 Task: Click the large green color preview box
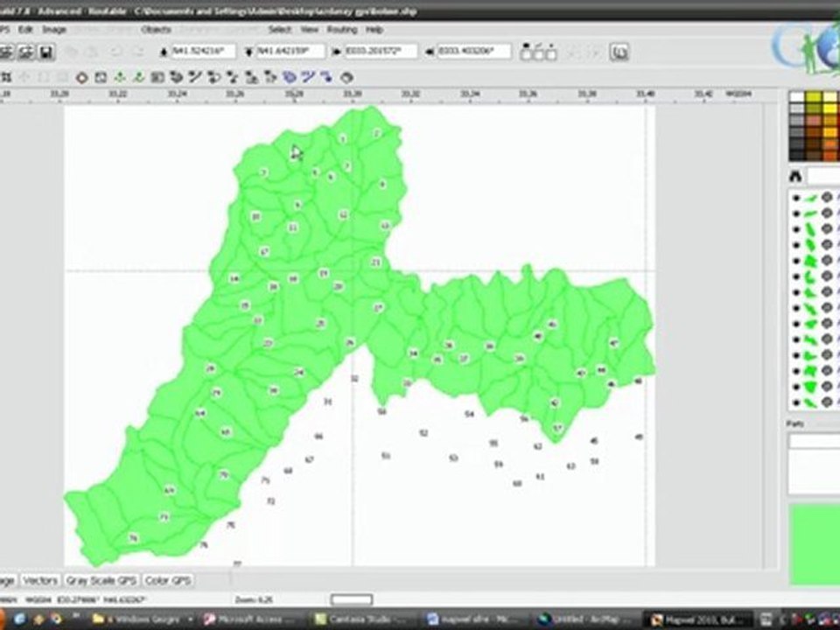(x=815, y=543)
